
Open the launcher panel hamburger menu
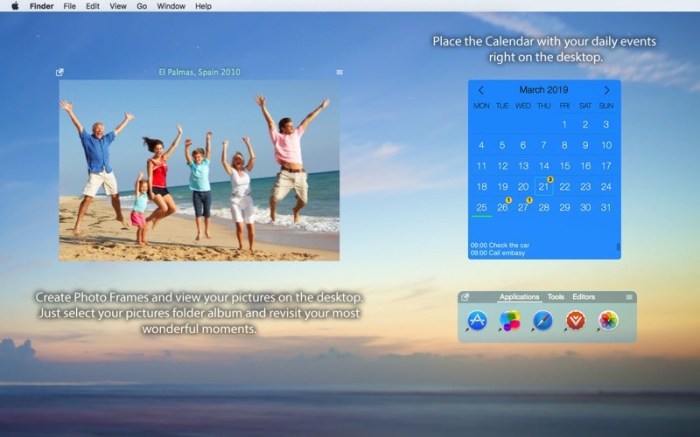pos(629,297)
